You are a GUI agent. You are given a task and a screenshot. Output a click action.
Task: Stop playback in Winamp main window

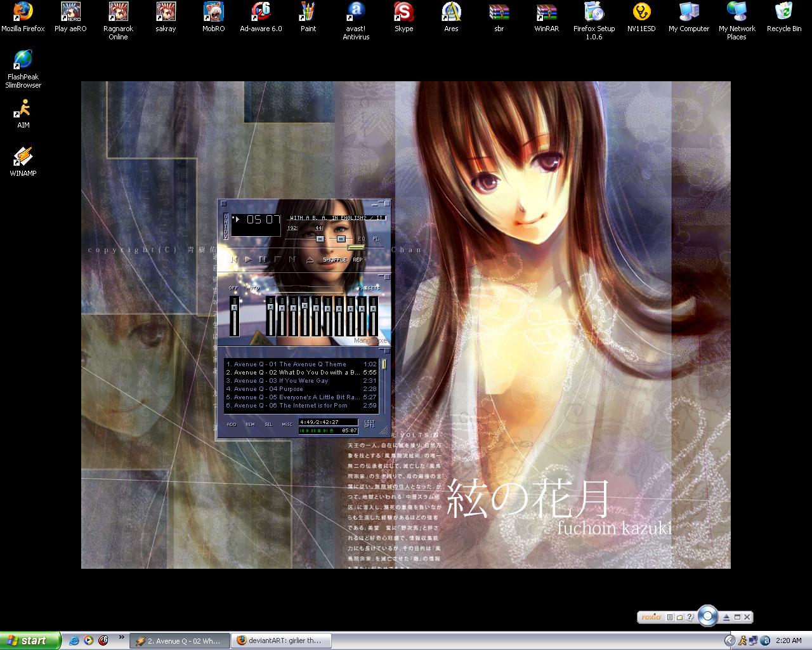pyautogui.click(x=277, y=260)
